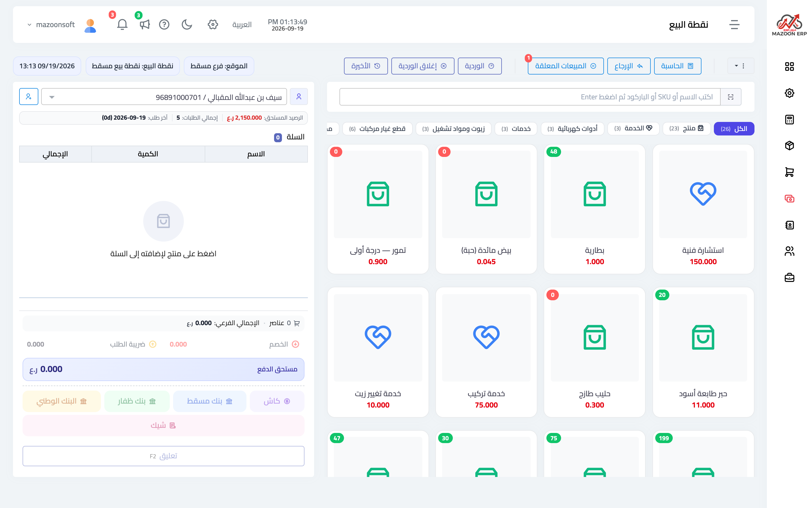Open the header settings gear icon

[x=213, y=25]
